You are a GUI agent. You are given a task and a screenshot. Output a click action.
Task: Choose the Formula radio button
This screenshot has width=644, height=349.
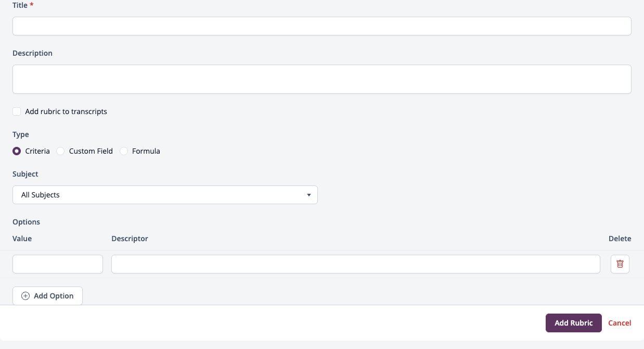tap(124, 151)
